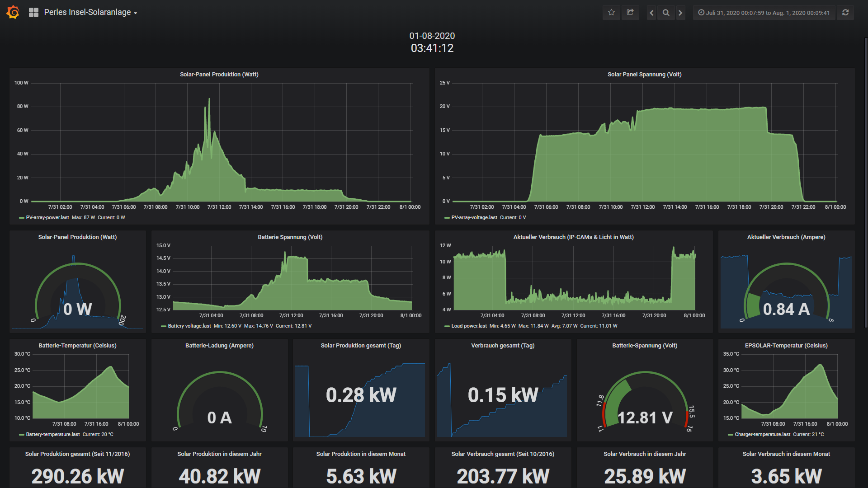
Task: Click the Grafana logo icon
Action: 13,12
